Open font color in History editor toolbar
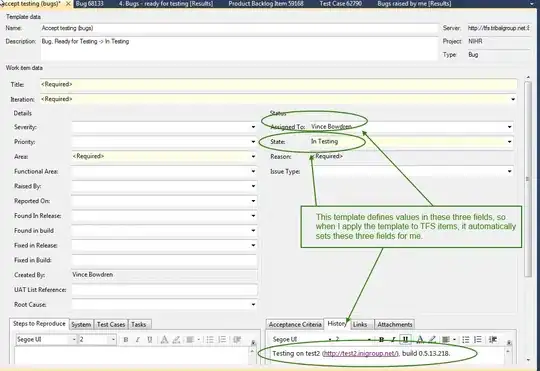Viewport: 540px width, 371px height. [x=420, y=340]
